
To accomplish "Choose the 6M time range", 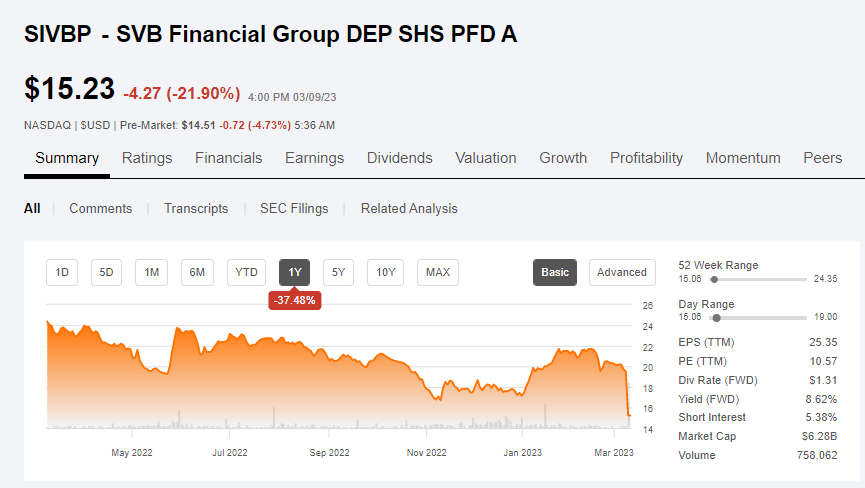I will (197, 272).
